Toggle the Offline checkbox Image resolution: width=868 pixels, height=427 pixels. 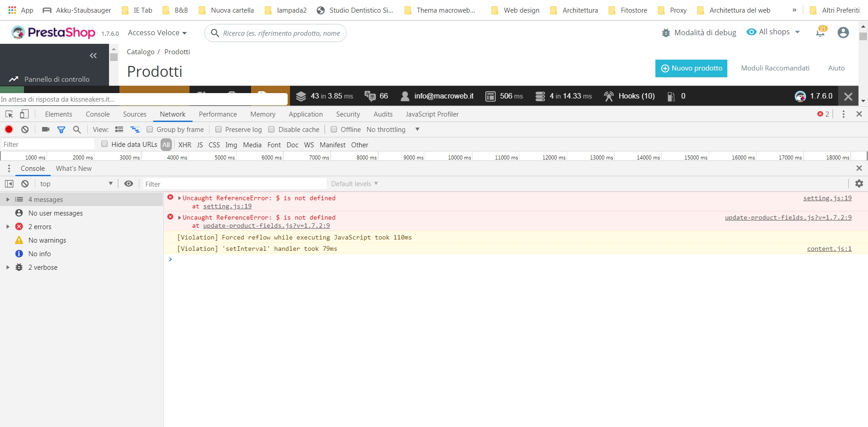coord(334,129)
